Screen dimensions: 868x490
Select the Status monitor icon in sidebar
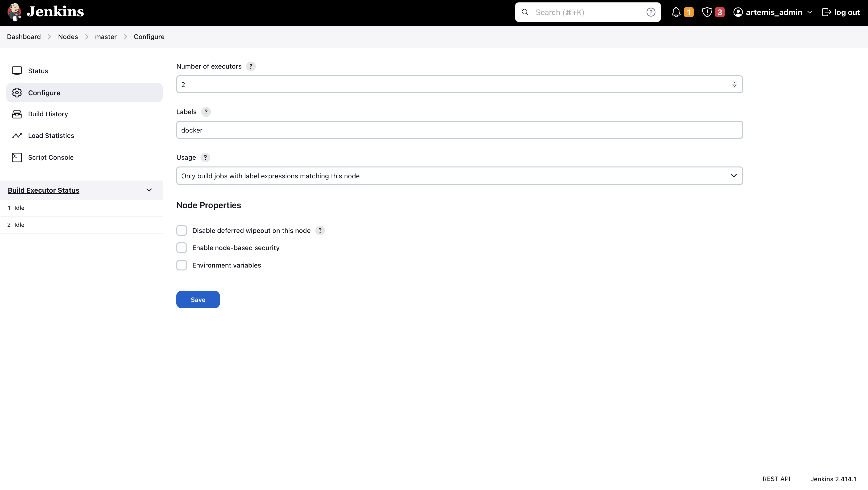pos(17,71)
